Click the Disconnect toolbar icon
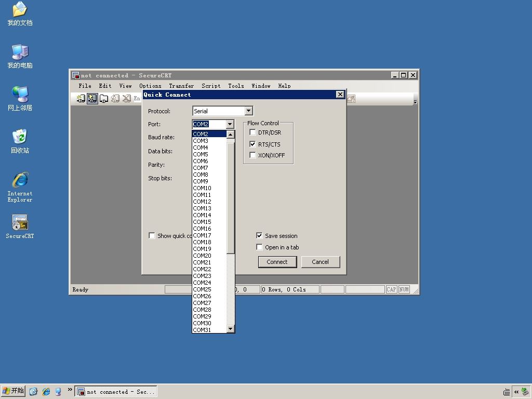 tap(127, 99)
